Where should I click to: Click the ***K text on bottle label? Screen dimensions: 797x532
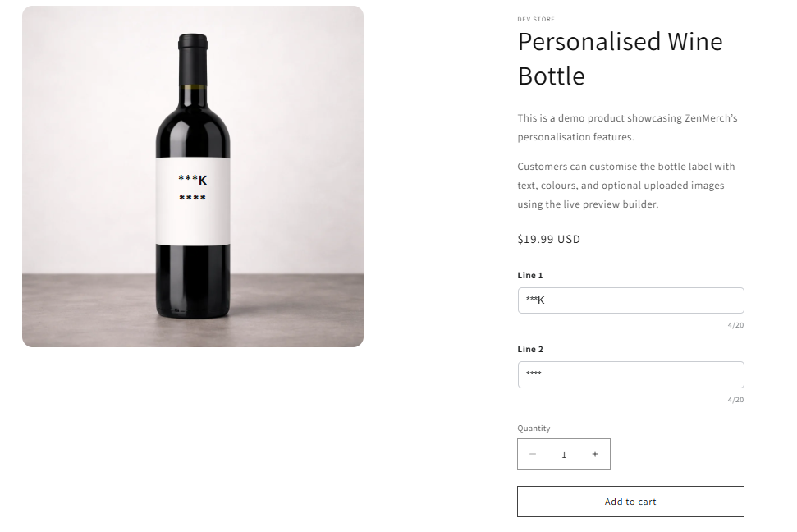pyautogui.click(x=193, y=180)
